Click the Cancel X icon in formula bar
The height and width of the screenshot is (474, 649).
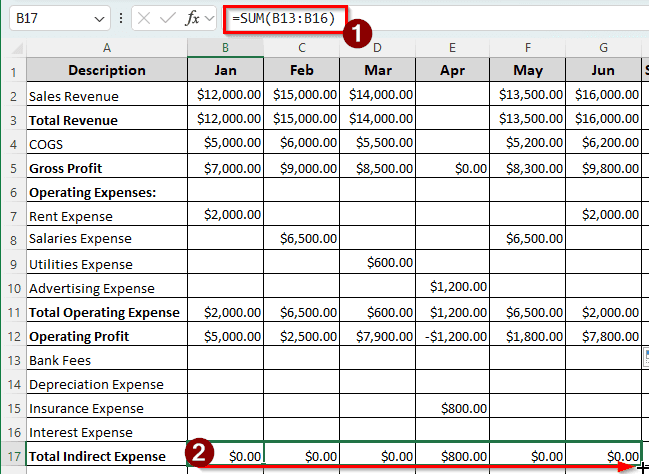point(144,18)
